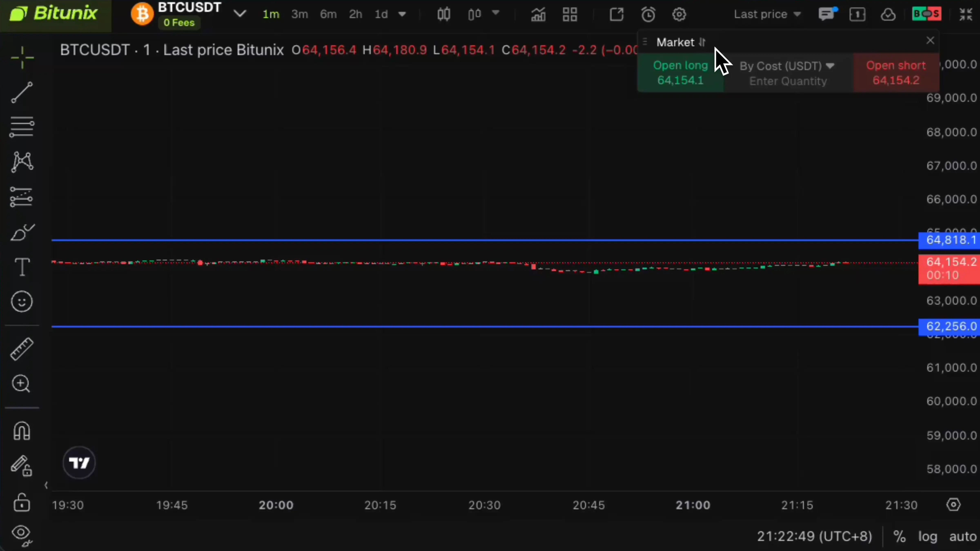Toggle auto scale mode

coord(963,537)
